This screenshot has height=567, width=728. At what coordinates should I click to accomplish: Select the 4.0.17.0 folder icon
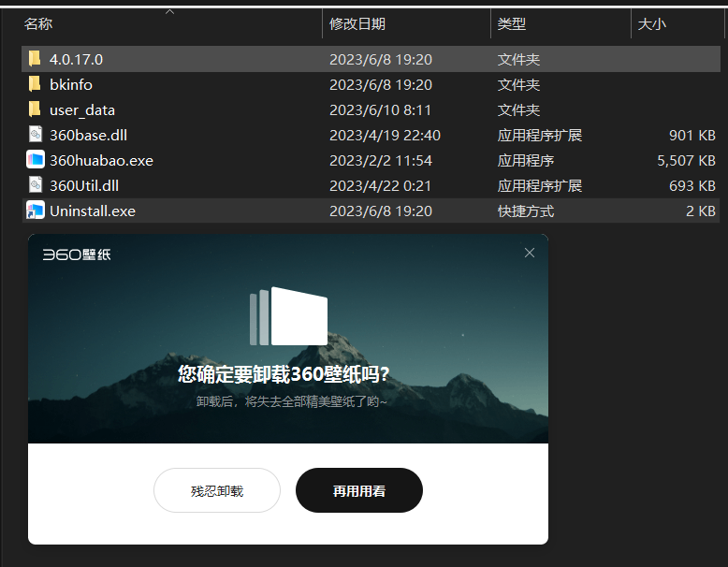[35, 59]
